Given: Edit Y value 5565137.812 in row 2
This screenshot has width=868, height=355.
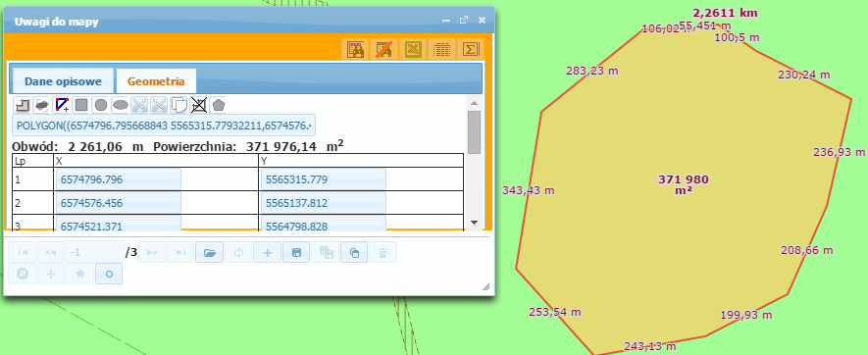Looking at the screenshot, I should click(324, 203).
